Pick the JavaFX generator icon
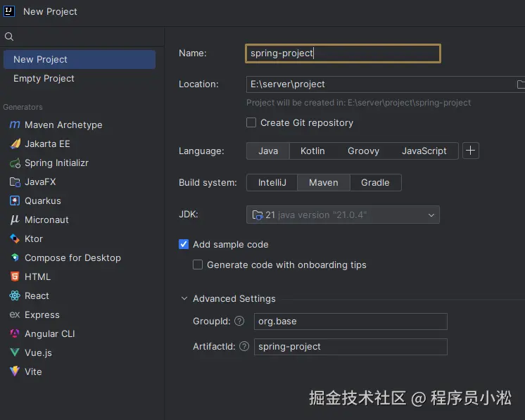The height and width of the screenshot is (420, 525). coord(15,182)
